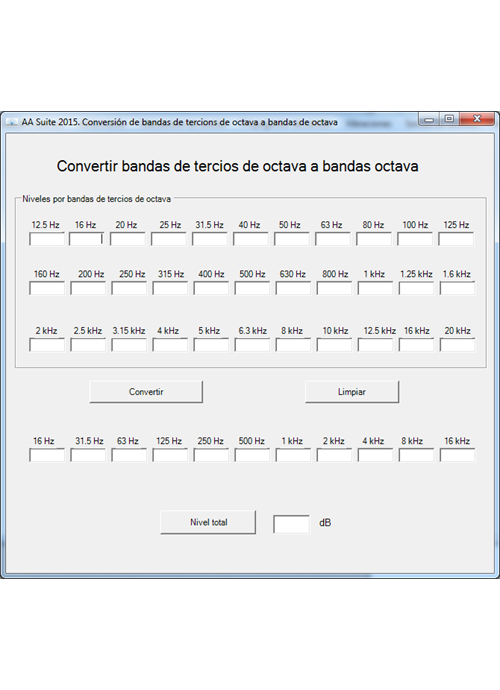Click the Convertir button

146,392
